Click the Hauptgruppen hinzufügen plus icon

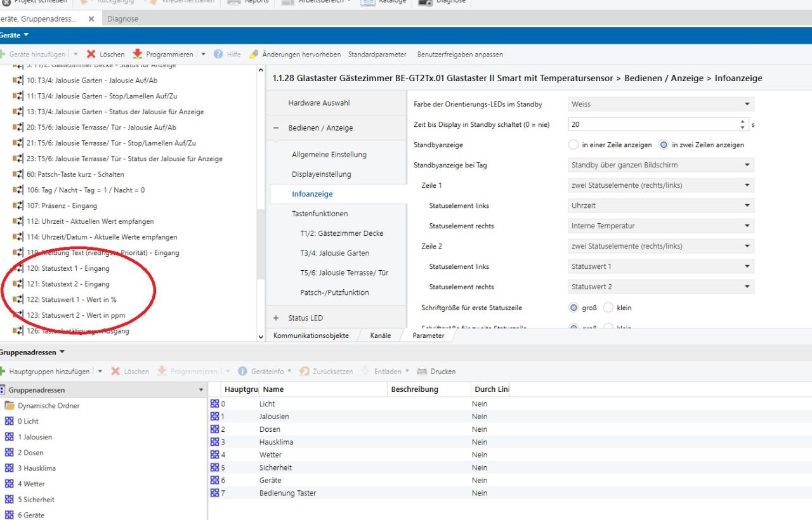pyautogui.click(x=3, y=372)
